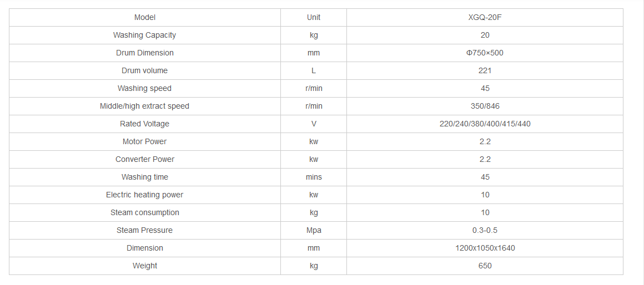Viewport: 644px width, 285px height.
Task: Click the Middle/high extract speed label
Action: coord(144,106)
